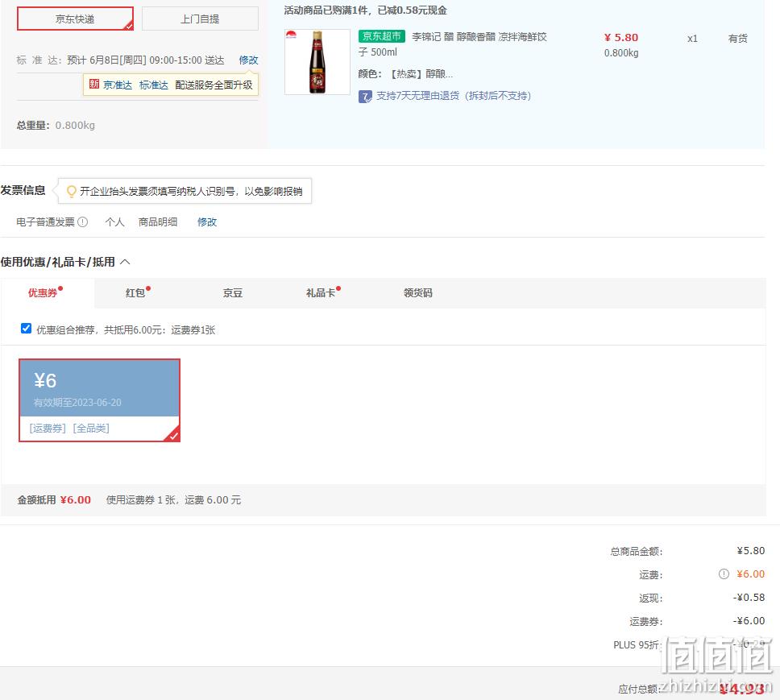The height and width of the screenshot is (700, 780).
Task: Click 商品明细 invoice content text
Action: pos(158,222)
